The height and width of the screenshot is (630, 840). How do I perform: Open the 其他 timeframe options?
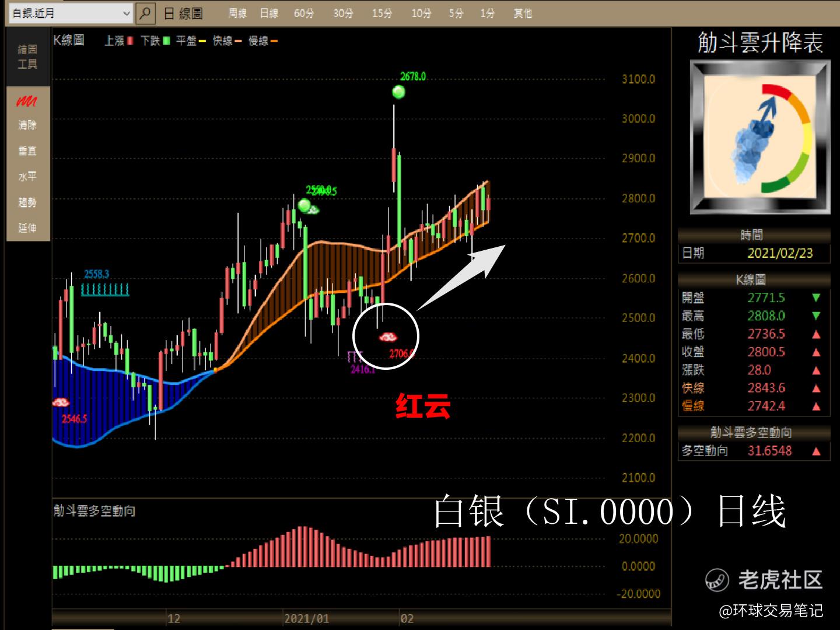click(523, 13)
